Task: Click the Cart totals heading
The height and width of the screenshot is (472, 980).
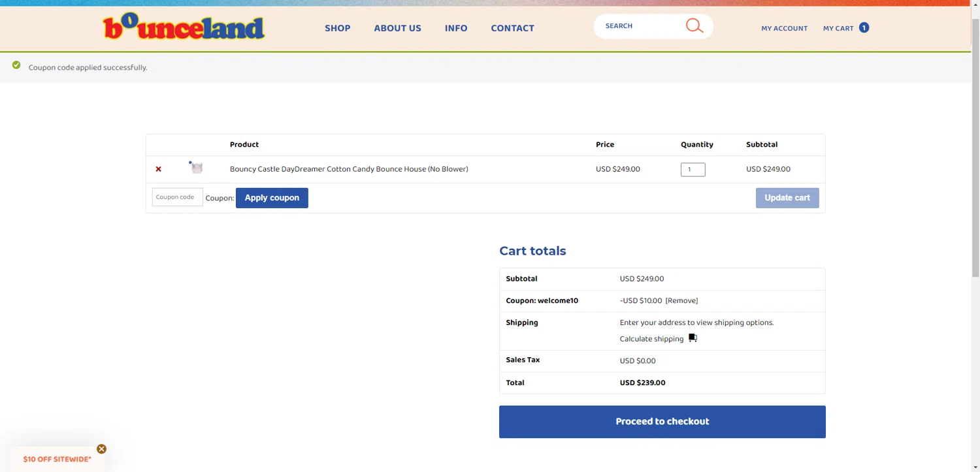Action: [532, 251]
